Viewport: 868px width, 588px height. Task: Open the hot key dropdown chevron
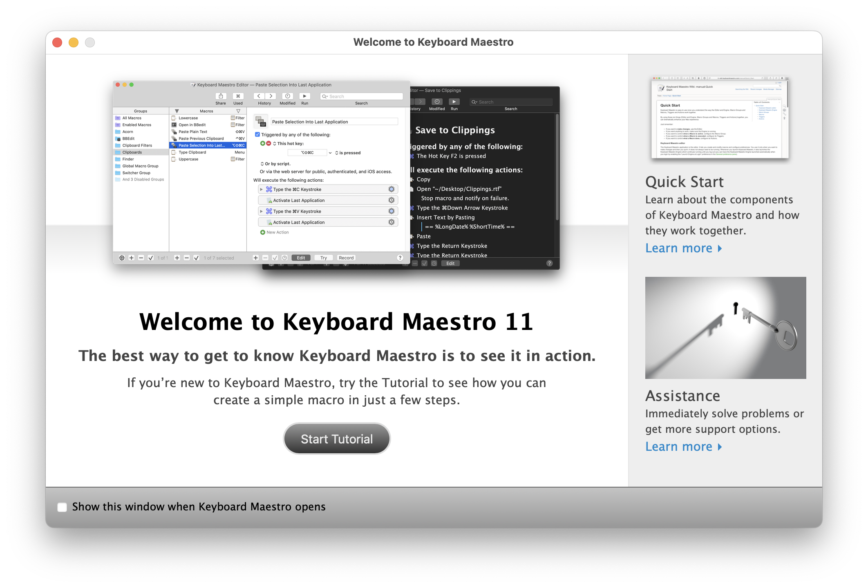coord(330,153)
